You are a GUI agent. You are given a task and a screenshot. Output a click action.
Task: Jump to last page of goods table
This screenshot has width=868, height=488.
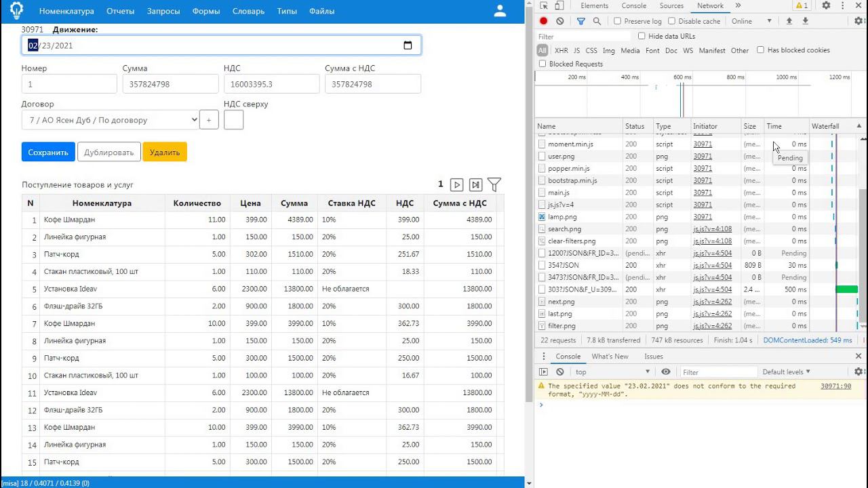tap(476, 184)
